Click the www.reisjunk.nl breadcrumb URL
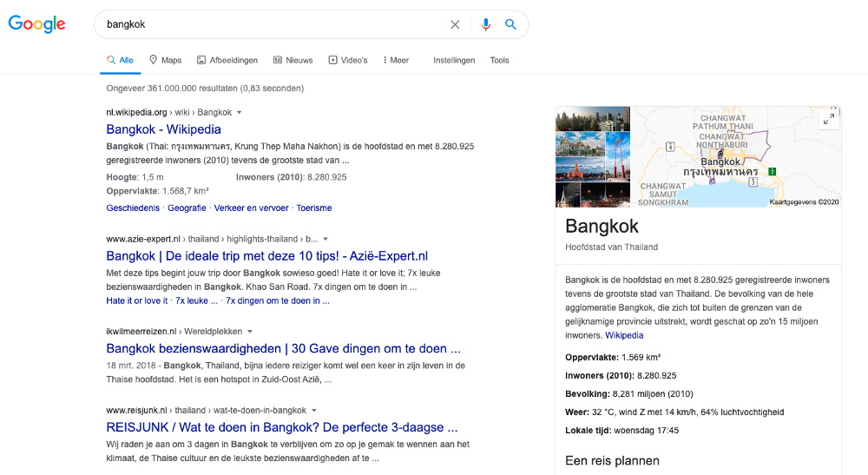 pyautogui.click(x=137, y=411)
